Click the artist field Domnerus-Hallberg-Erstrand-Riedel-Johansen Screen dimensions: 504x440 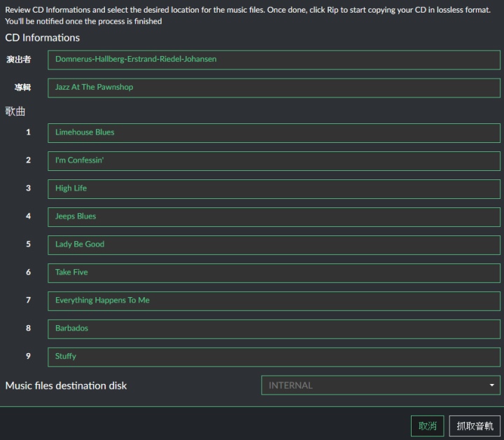click(x=274, y=60)
